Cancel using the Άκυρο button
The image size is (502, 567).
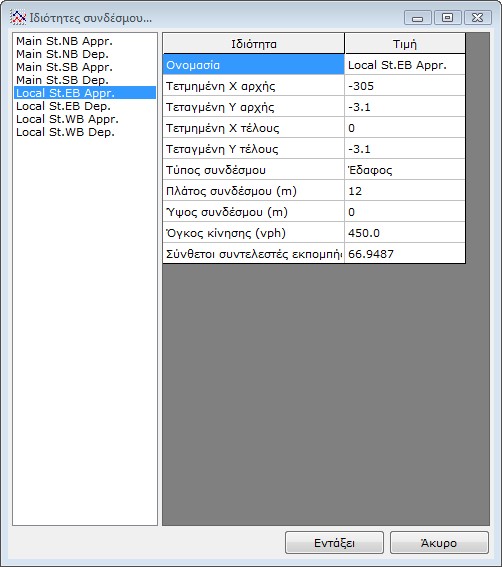[x=439, y=542]
